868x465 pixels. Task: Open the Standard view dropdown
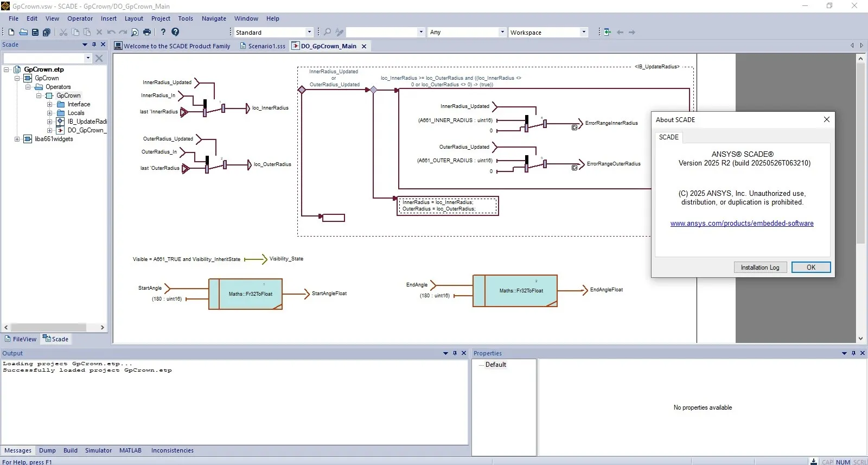click(x=309, y=33)
